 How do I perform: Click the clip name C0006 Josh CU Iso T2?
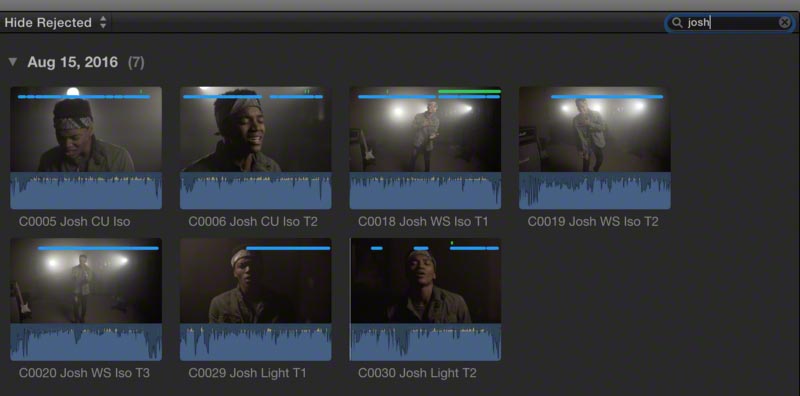point(253,221)
